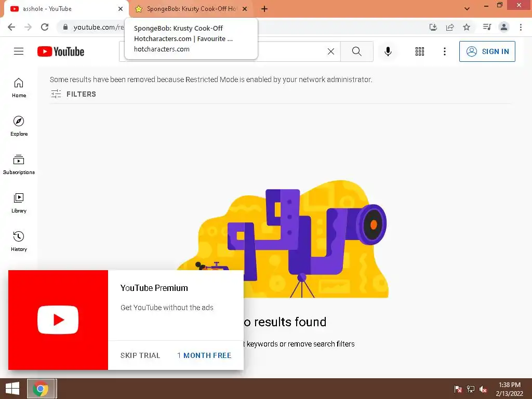Open the taskbar clock showing 1:38 PM

click(509, 389)
